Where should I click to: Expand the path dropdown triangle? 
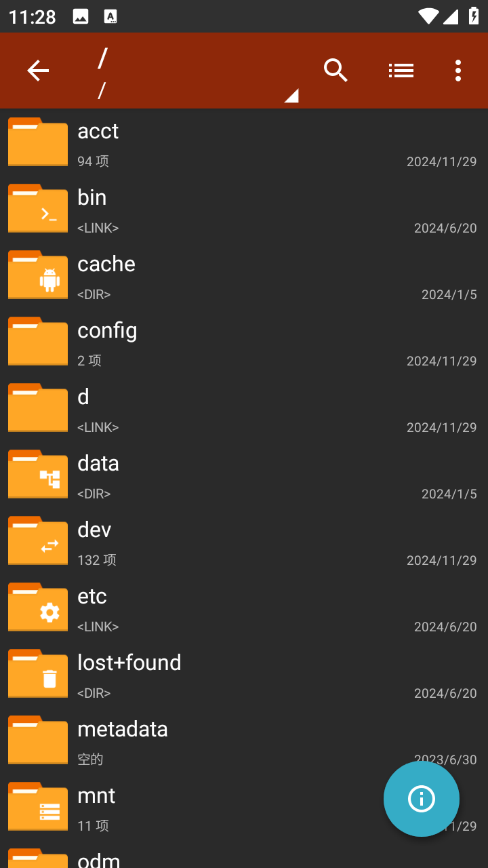[291, 96]
